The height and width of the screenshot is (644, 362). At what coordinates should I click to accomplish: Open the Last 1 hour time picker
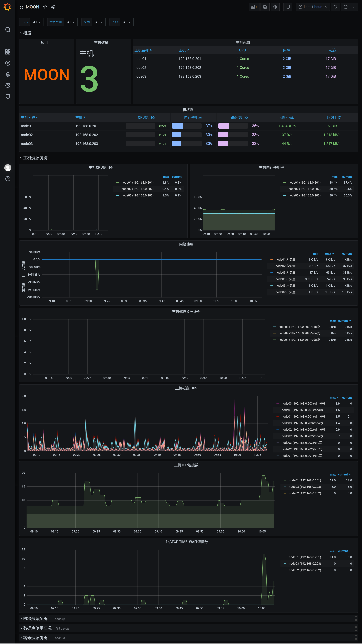tap(313, 7)
